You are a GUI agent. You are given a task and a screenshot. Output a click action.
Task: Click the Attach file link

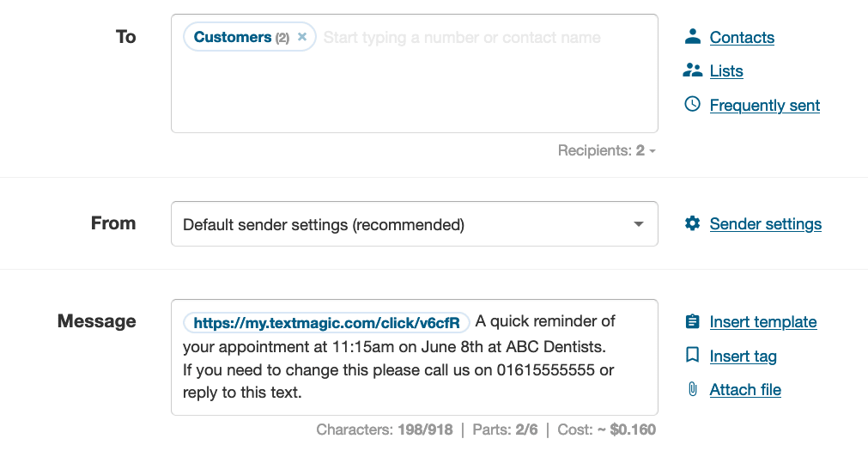pyautogui.click(x=745, y=390)
